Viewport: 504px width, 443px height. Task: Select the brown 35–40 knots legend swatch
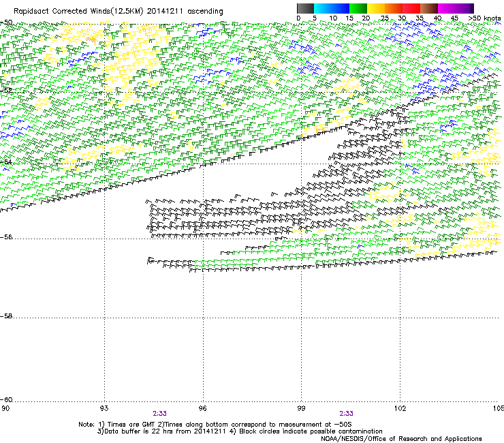(x=429, y=8)
